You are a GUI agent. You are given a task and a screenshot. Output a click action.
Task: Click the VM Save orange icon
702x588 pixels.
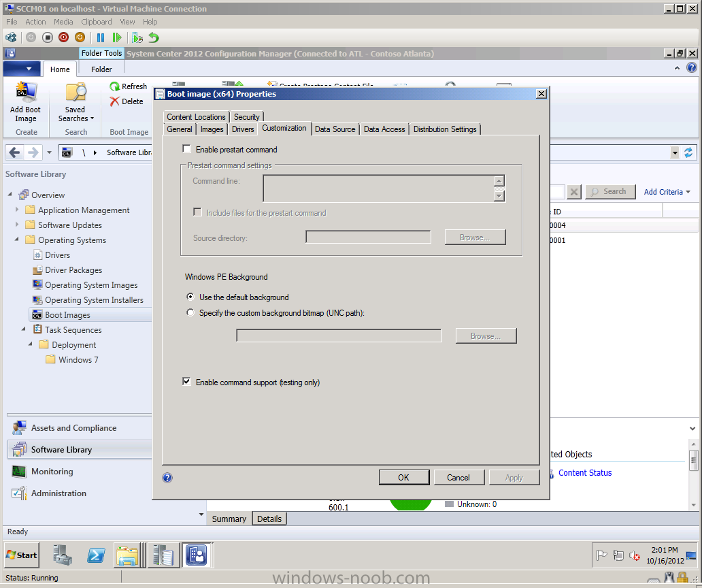(x=80, y=37)
